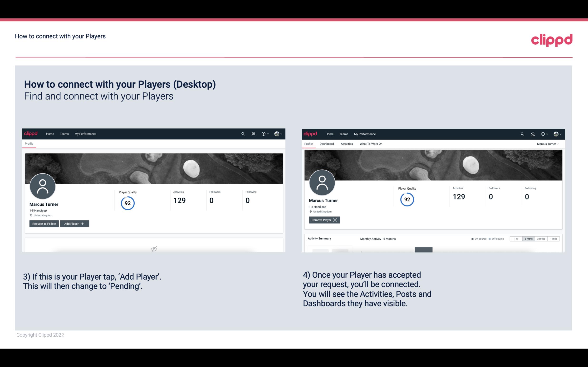Toggle 'Off course' activity display filter
The height and width of the screenshot is (367, 588).
(x=495, y=238)
